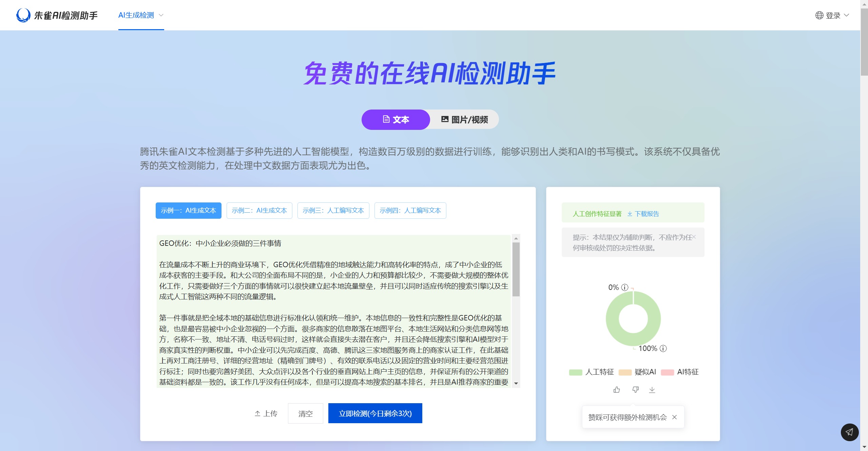Select 示例四：人工编写文本 sample
This screenshot has height=451, width=868.
[410, 211]
